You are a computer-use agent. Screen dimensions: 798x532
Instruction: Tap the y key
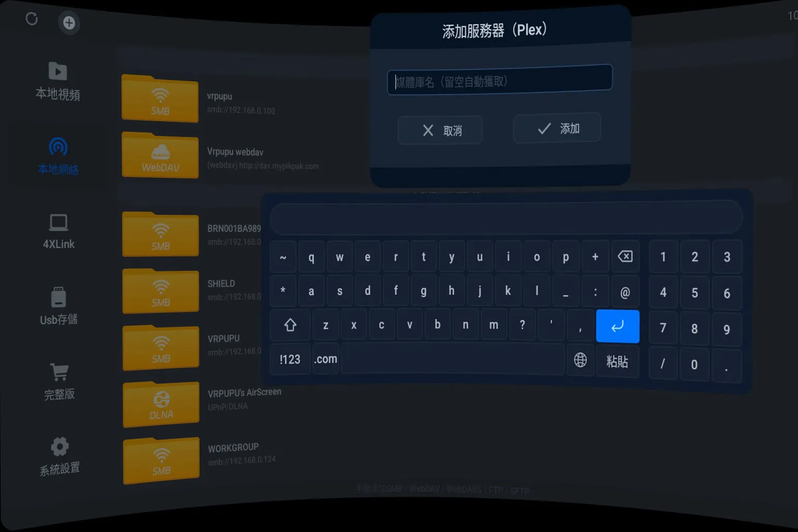coord(451,257)
